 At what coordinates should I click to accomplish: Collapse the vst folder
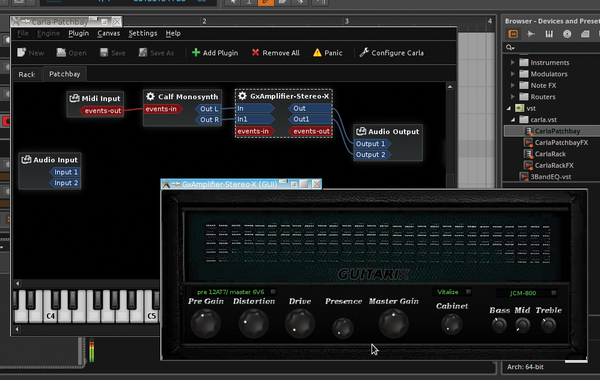click(x=509, y=108)
